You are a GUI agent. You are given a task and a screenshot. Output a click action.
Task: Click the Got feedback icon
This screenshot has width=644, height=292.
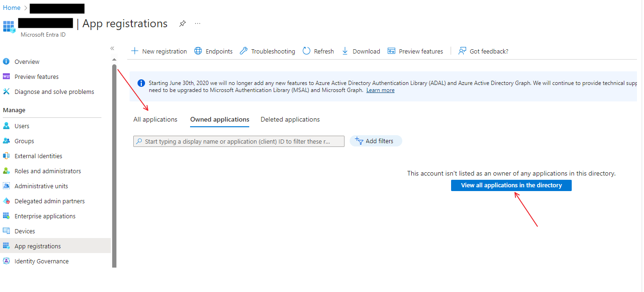tap(463, 51)
